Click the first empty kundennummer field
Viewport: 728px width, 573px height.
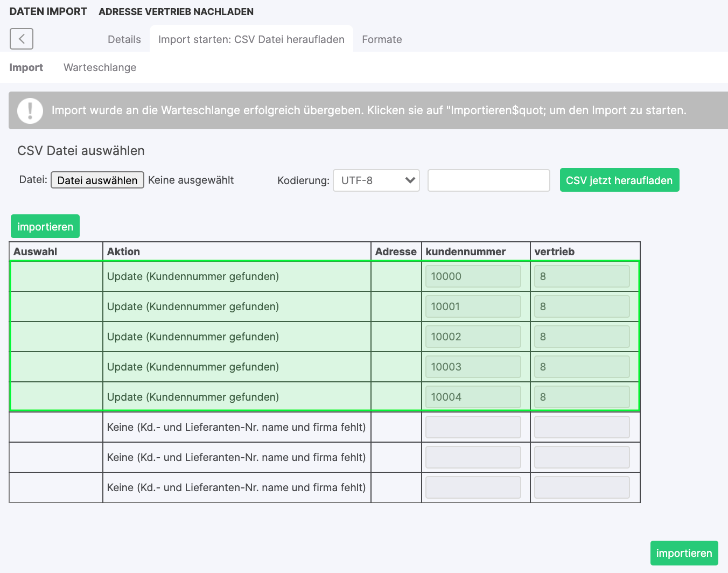tap(473, 427)
